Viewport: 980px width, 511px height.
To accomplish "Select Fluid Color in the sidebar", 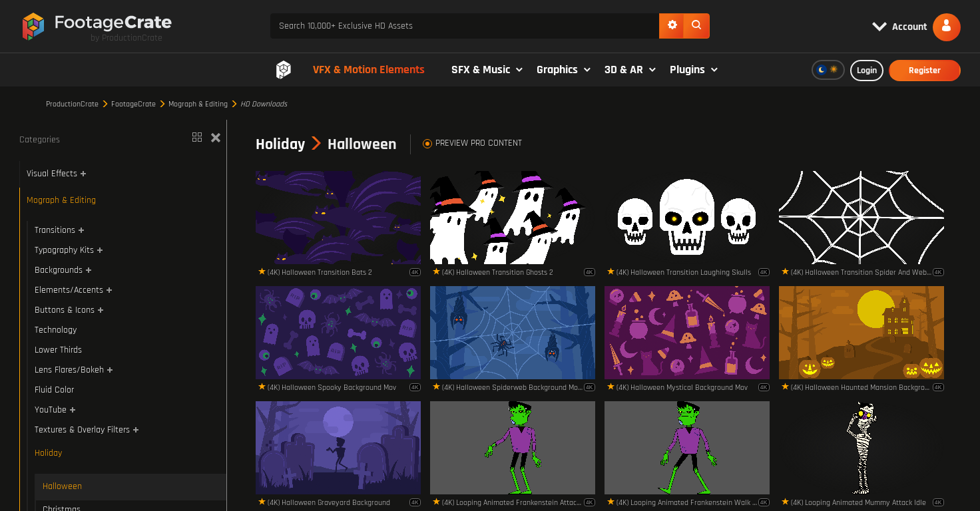I will click(x=54, y=389).
